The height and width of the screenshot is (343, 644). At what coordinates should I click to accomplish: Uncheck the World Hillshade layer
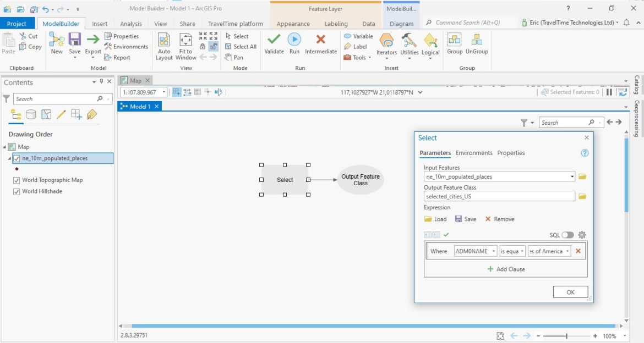(17, 191)
